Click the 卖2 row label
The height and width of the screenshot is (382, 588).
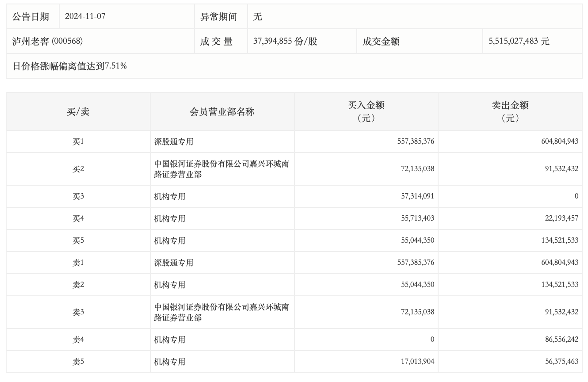tap(78, 285)
